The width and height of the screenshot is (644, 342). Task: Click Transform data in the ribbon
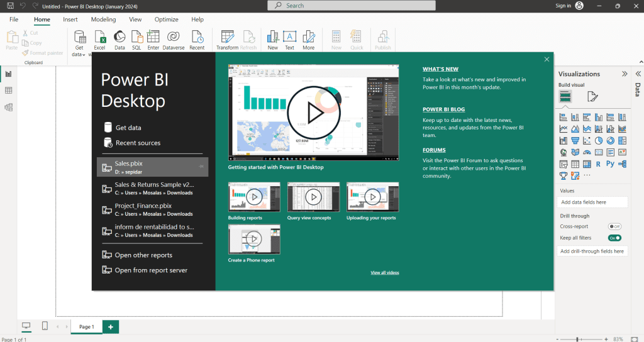pos(227,40)
